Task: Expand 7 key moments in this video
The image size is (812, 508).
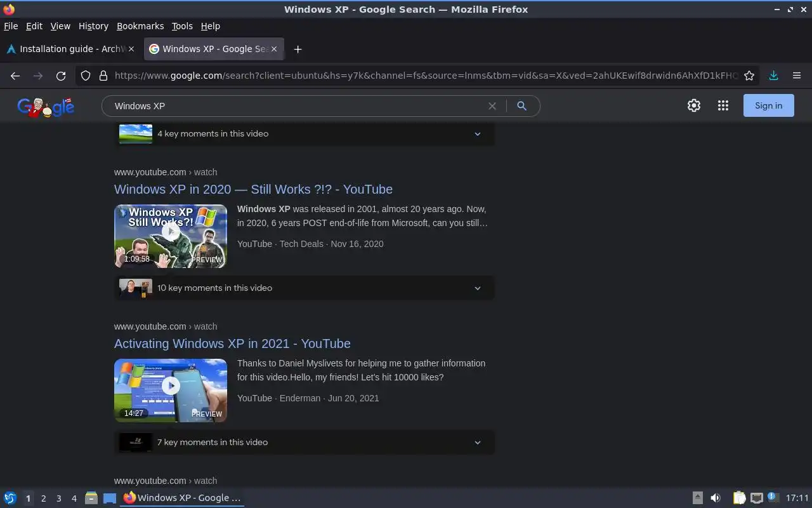Action: (304, 442)
